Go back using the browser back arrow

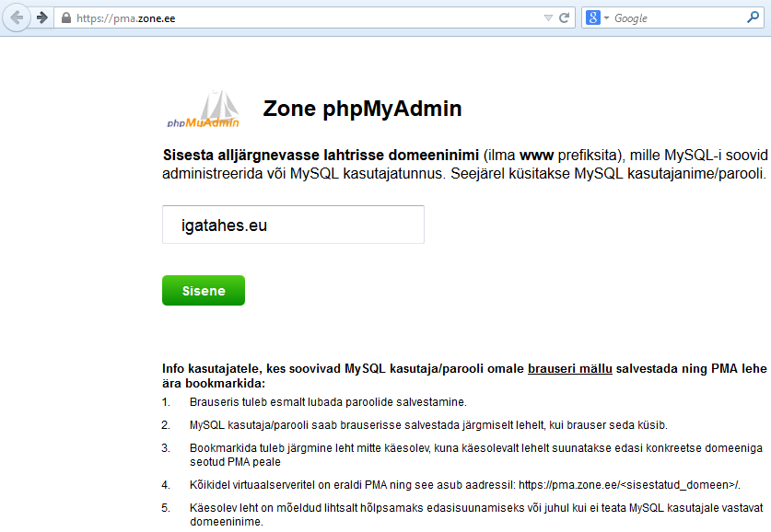pyautogui.click(x=17, y=17)
